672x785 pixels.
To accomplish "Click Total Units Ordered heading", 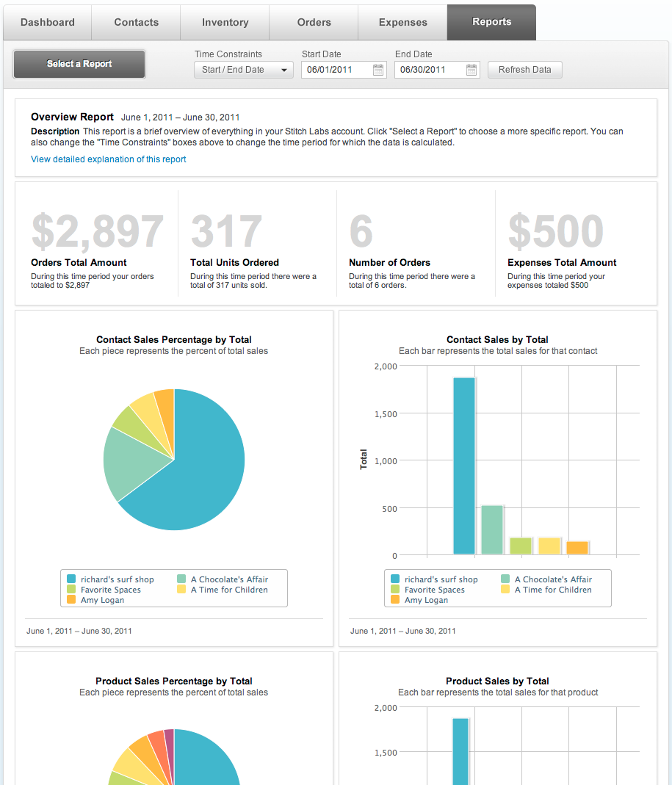I will pos(234,262).
